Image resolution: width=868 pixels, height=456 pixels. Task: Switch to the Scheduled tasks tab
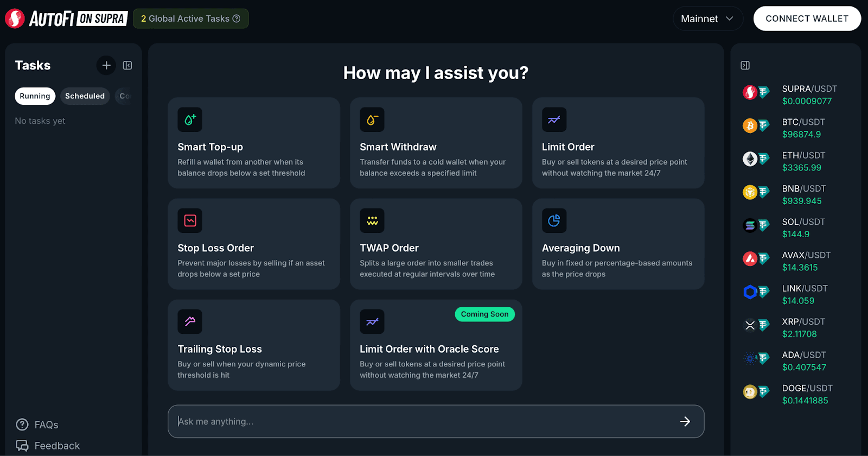[x=85, y=96]
